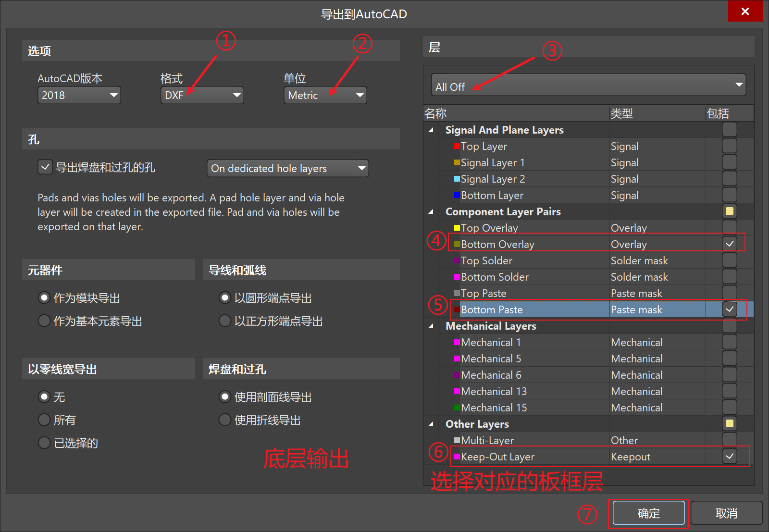
Task: Click the 确定 button
Action: (x=648, y=513)
